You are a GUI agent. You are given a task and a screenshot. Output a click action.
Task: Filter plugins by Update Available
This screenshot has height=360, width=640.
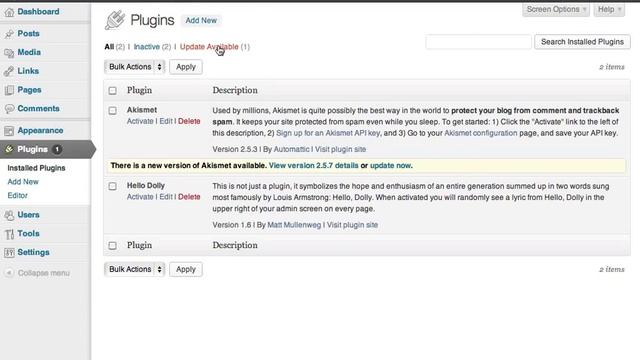pos(209,47)
